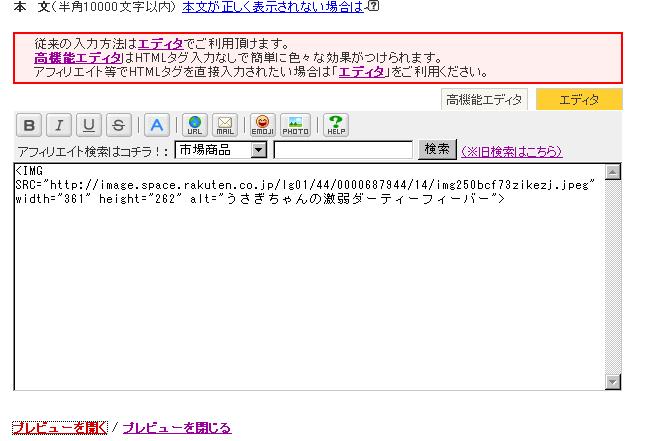Apply bold formatting with the B button
Image resolution: width=652 pixels, height=441 pixels.
(29, 125)
